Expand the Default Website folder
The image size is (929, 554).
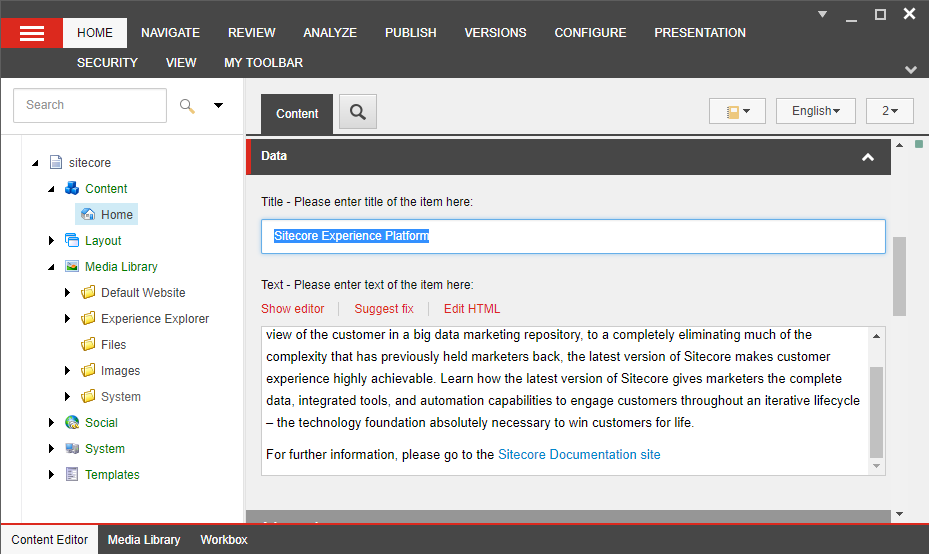click(x=68, y=293)
